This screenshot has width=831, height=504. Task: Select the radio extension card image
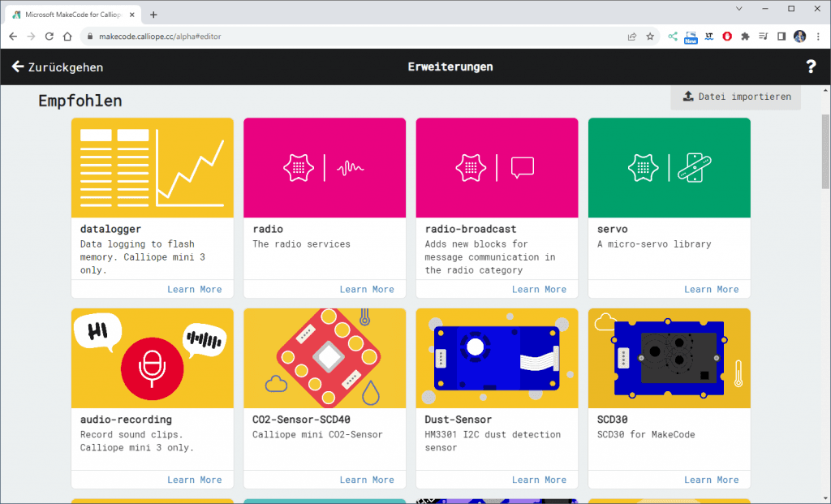tap(325, 168)
